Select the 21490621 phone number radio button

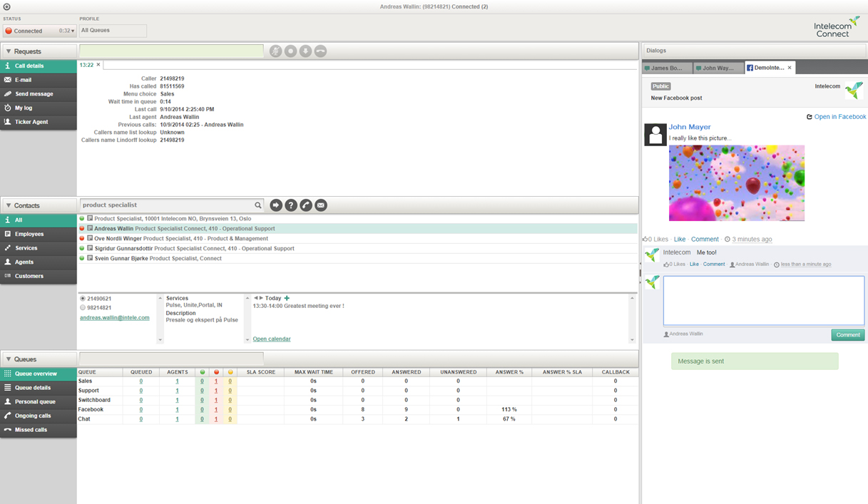(83, 299)
